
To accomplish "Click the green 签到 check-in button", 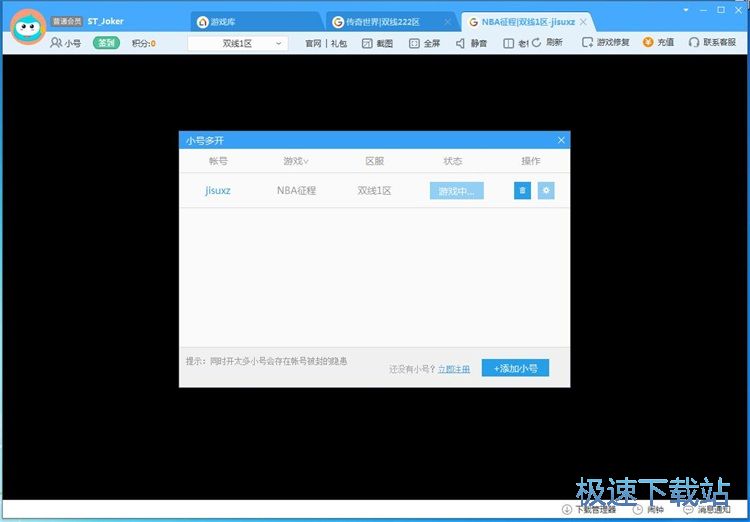I will (106, 43).
